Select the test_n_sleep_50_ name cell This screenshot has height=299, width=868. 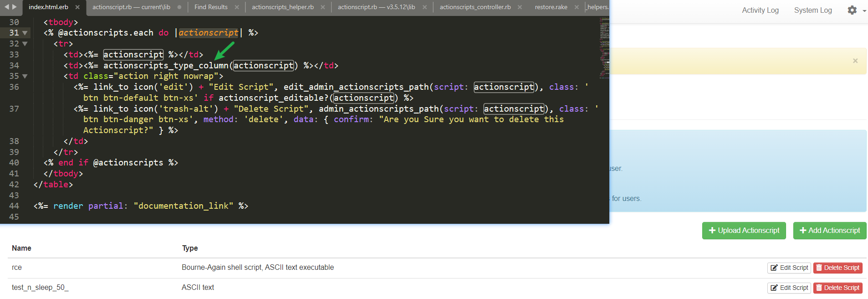pyautogui.click(x=40, y=288)
